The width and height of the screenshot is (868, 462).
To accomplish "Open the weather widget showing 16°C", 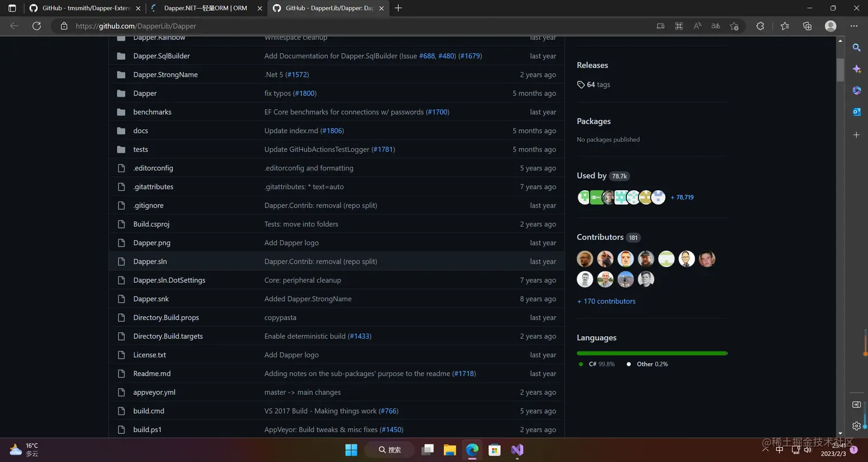I will click(x=24, y=449).
